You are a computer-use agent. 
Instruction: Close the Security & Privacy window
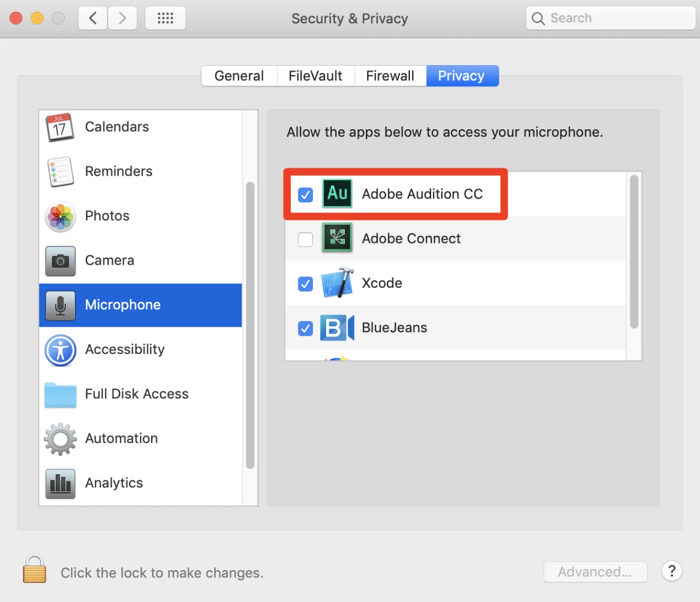[16, 18]
